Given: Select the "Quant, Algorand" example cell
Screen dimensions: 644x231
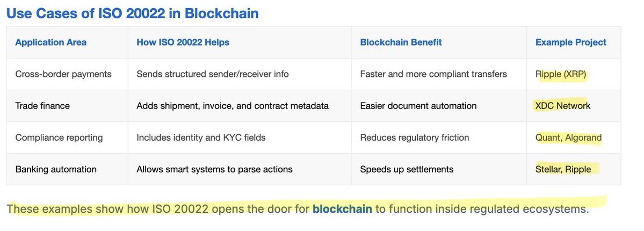Looking at the screenshot, I should pyautogui.click(x=568, y=138).
